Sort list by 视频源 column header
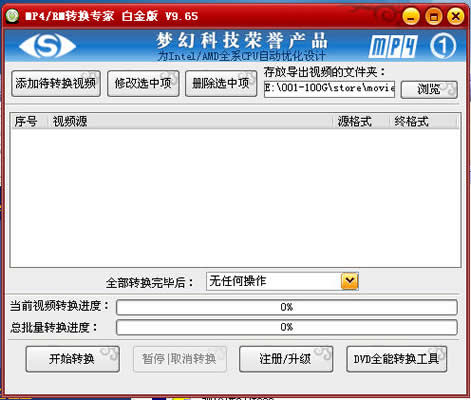 (190, 121)
